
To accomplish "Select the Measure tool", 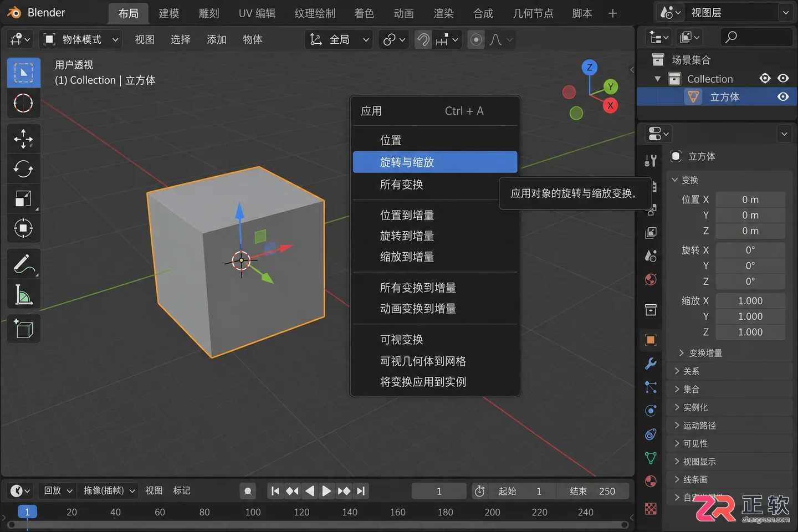I will pyautogui.click(x=23, y=294).
